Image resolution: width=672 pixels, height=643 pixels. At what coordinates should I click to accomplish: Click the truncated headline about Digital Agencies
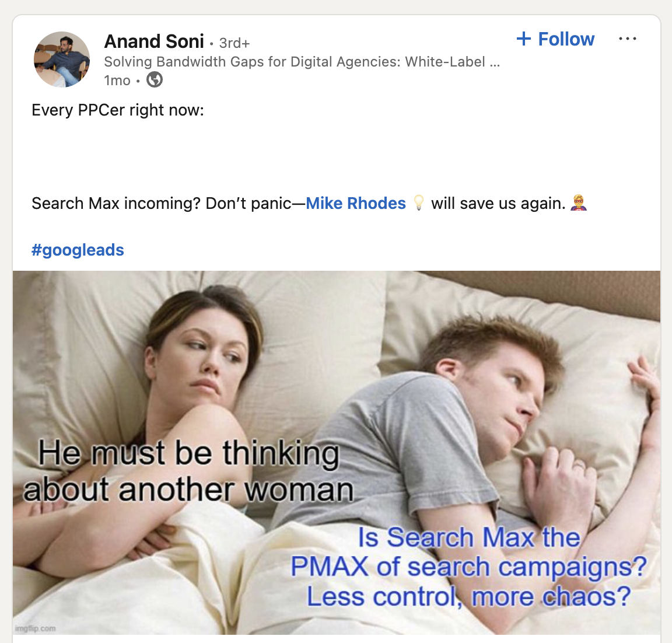pos(302,62)
